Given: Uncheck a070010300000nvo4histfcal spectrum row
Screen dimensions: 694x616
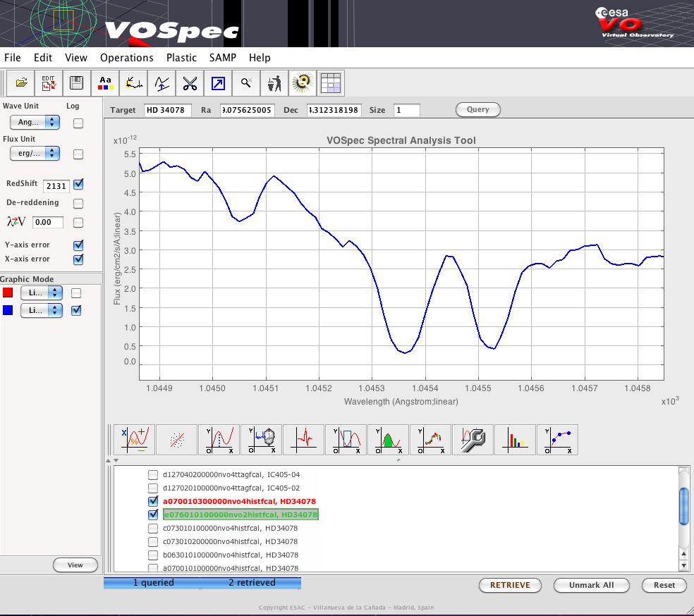Looking at the screenshot, I should 153,501.
